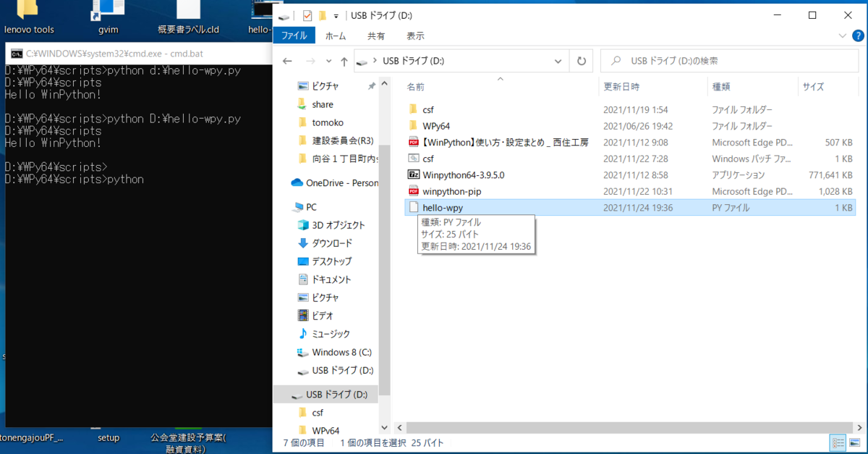The width and height of the screenshot is (868, 454).
Task: Open the 共有 ribbon tab
Action: coord(376,35)
